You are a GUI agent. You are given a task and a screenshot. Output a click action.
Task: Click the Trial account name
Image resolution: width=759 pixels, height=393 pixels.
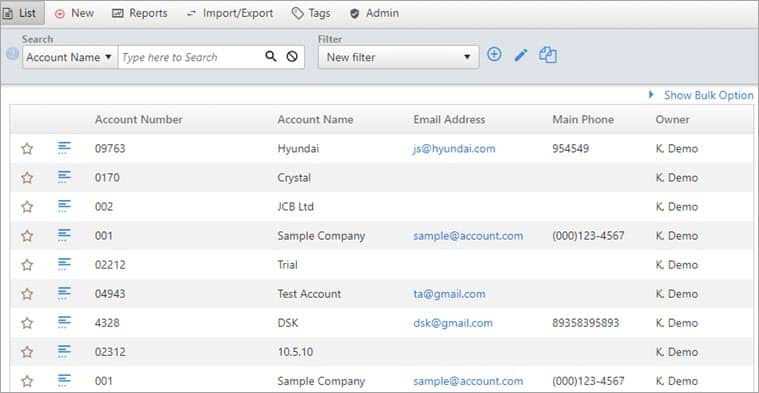point(287,265)
